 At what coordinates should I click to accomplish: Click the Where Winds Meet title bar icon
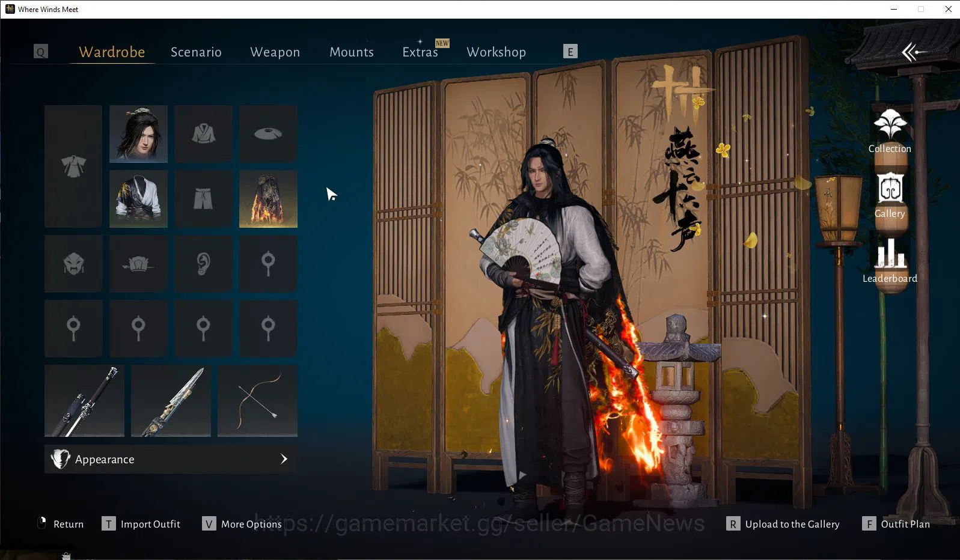click(10, 9)
